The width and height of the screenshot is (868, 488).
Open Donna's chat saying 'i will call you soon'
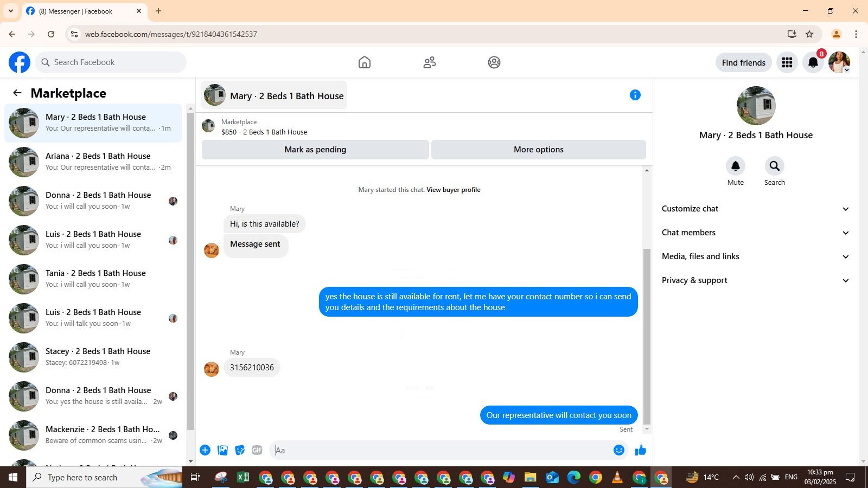(93, 201)
